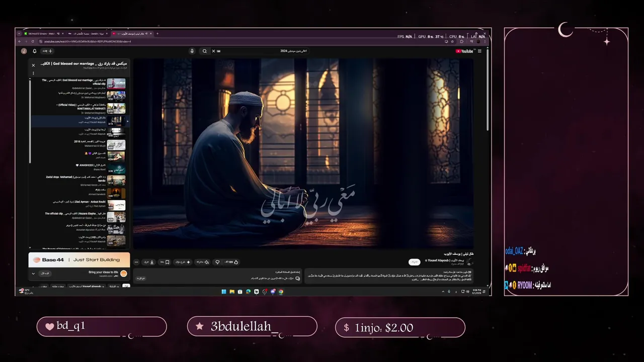Open File Explorer from the taskbar
The width and height of the screenshot is (644, 362).
232,292
